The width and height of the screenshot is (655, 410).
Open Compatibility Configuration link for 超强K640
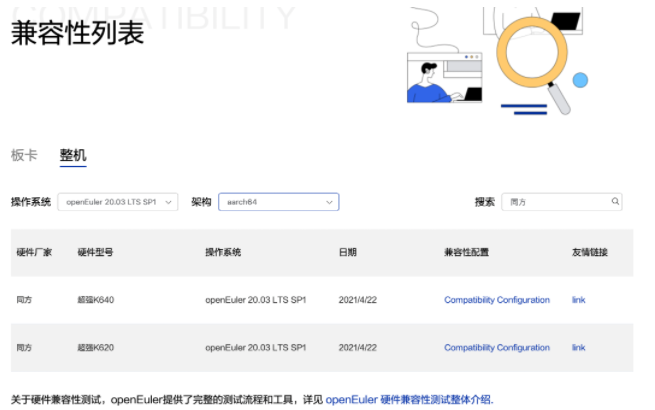click(x=497, y=300)
